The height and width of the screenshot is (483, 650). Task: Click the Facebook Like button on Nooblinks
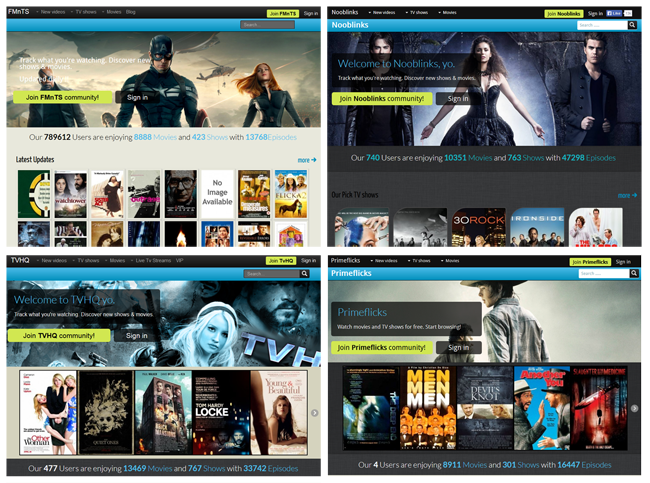[x=614, y=13]
